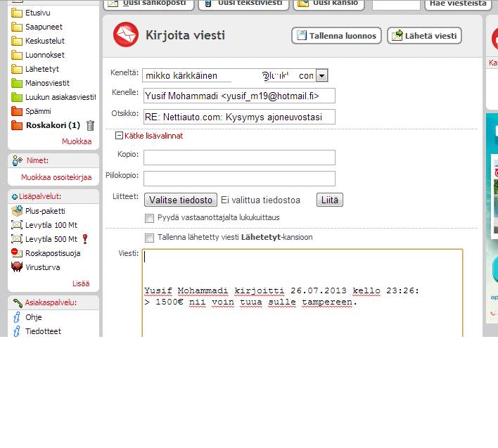Open Lähetetyt sent label
Image resolution: width=498 pixels, height=448 pixels.
pyautogui.click(x=42, y=69)
